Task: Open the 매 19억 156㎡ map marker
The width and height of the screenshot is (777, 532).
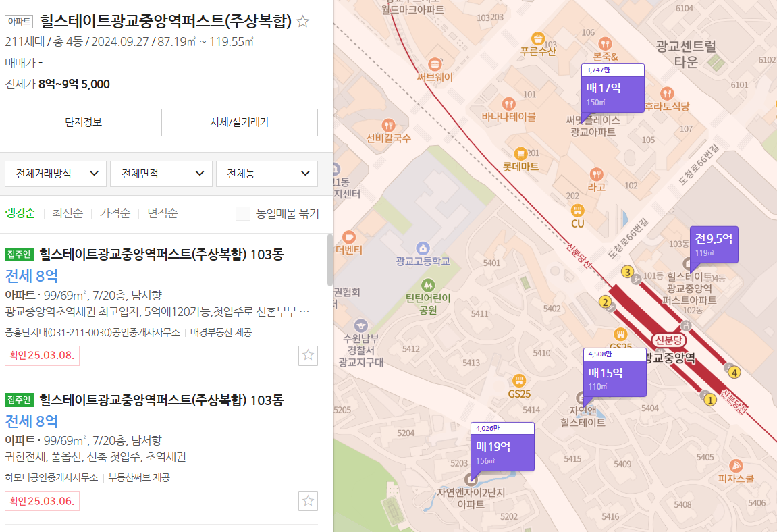Action: click(502, 446)
